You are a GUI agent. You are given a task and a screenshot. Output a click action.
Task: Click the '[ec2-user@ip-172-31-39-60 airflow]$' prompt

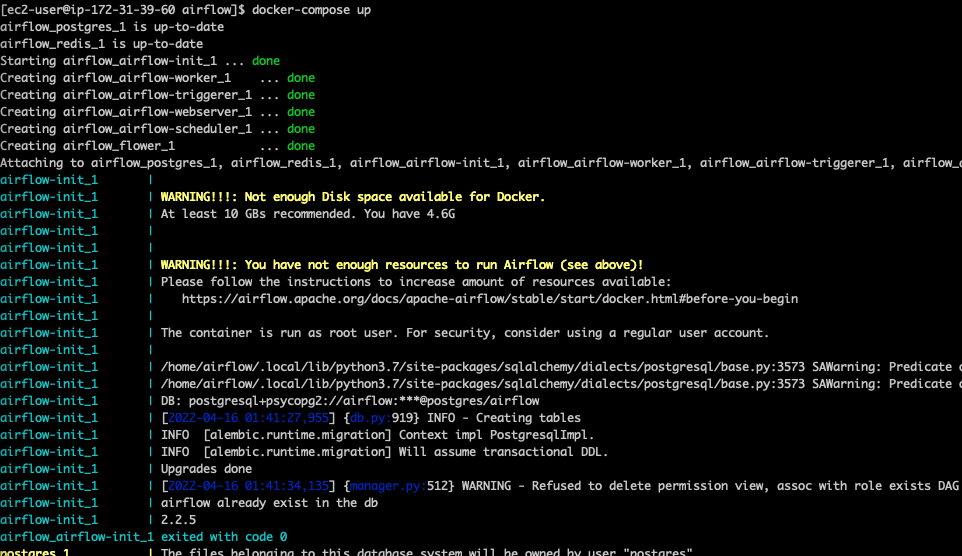pyautogui.click(x=123, y=10)
